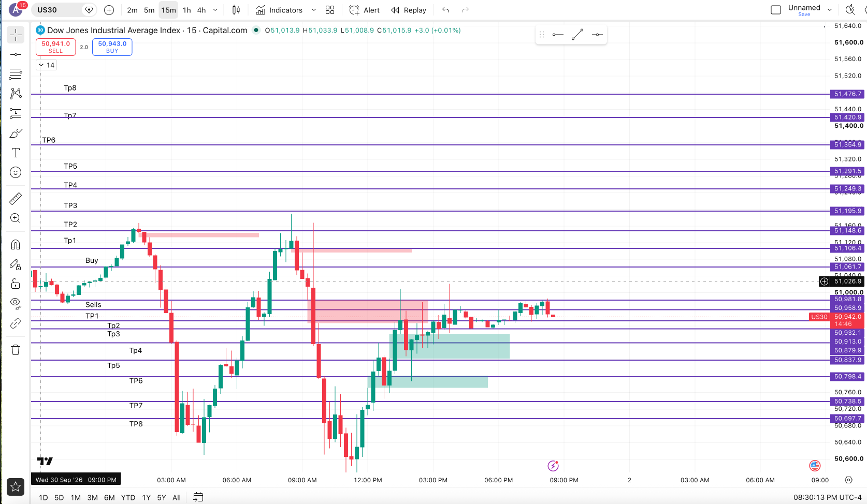867x504 pixels.
Task: Open quick search in top right
Action: point(850,10)
